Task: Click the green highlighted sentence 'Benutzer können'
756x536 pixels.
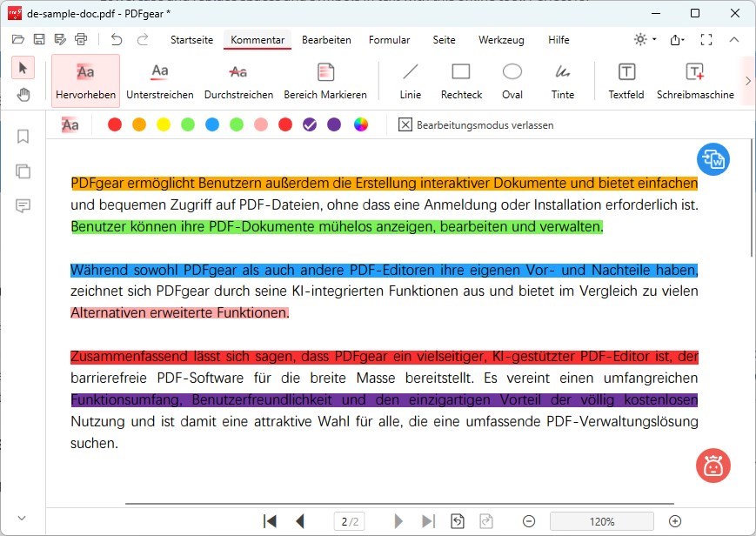Action: 337,226
